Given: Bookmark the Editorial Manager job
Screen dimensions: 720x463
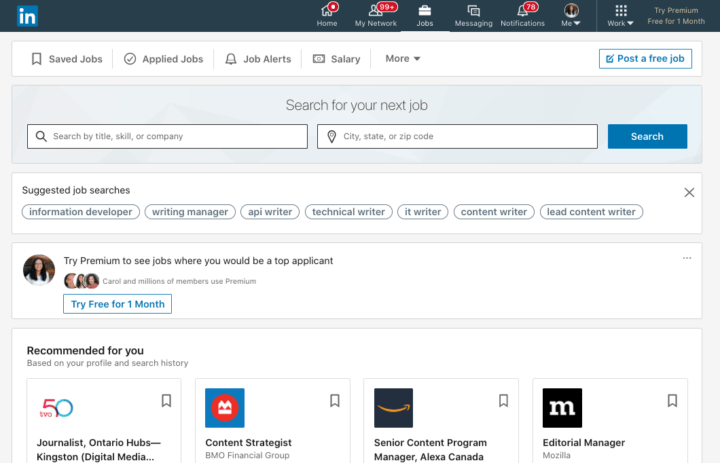Looking at the screenshot, I should point(672,401).
